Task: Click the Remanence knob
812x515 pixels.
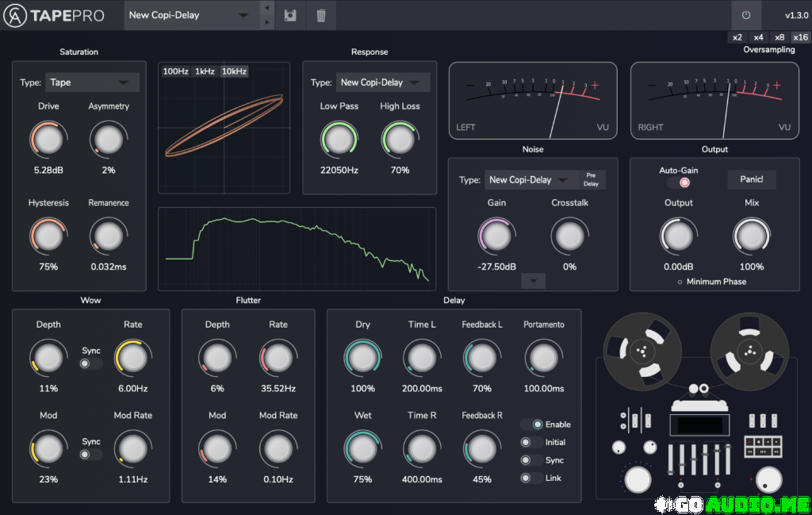Action: 109,236
